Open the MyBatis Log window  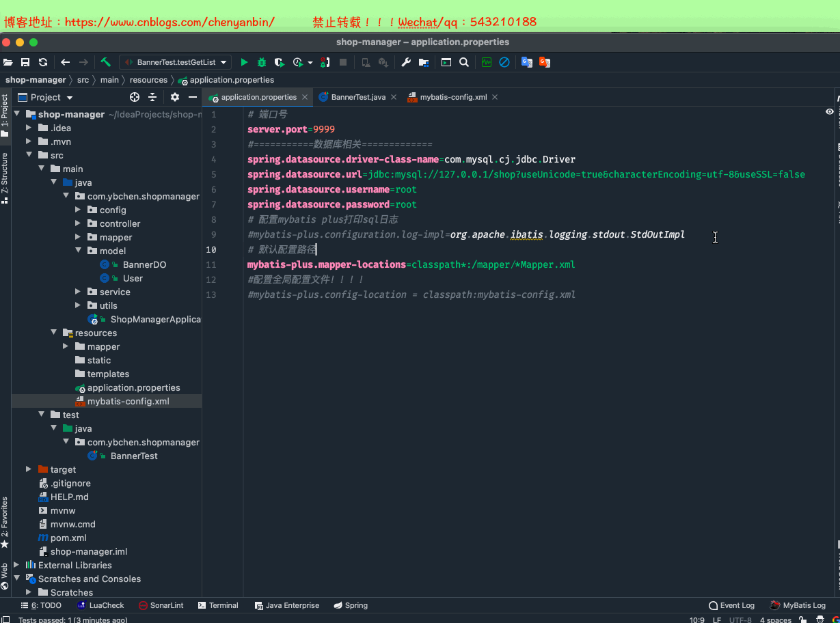[798, 605]
